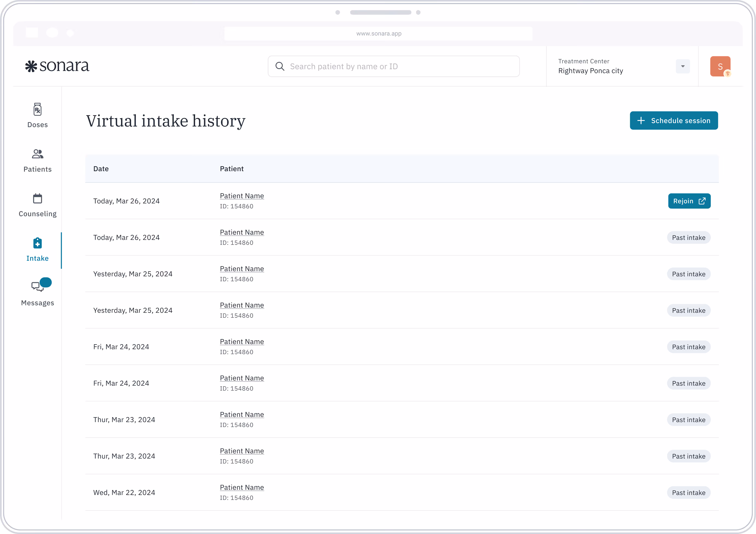Click the Treatment Center label
The height and width of the screenshot is (534, 756).
coord(584,61)
